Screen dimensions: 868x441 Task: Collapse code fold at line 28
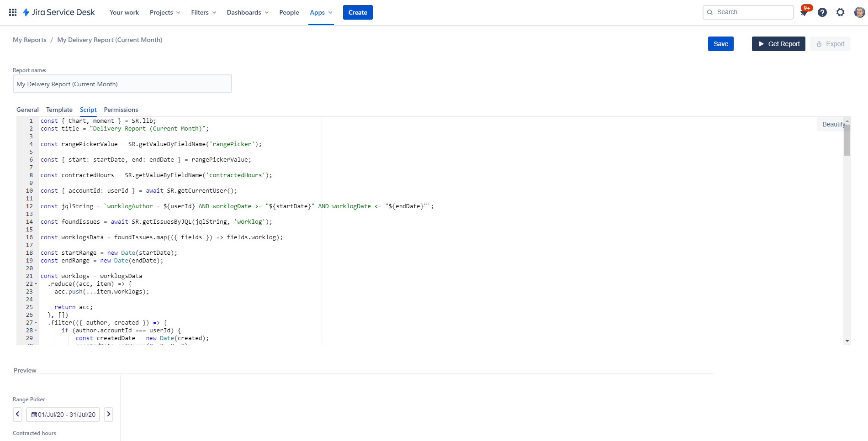pos(36,331)
